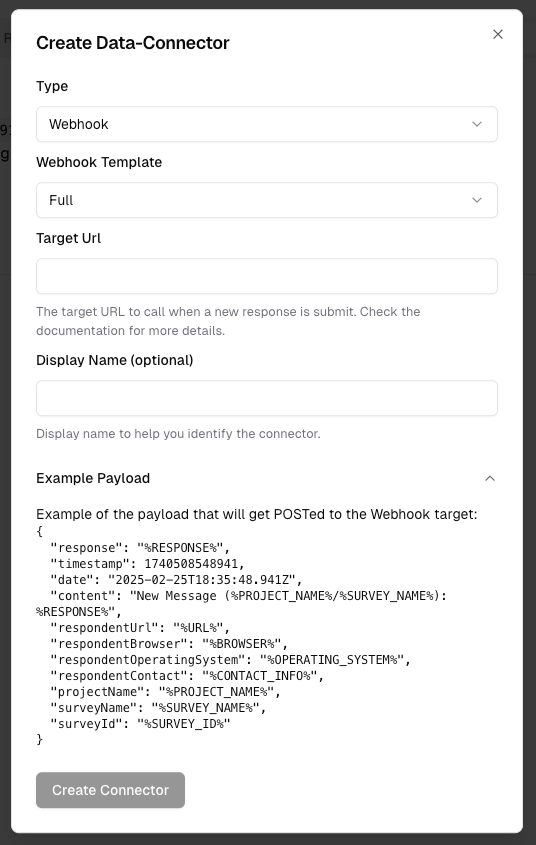This screenshot has height=845, width=536.
Task: Click the Create Connector button
Action: tap(110, 790)
